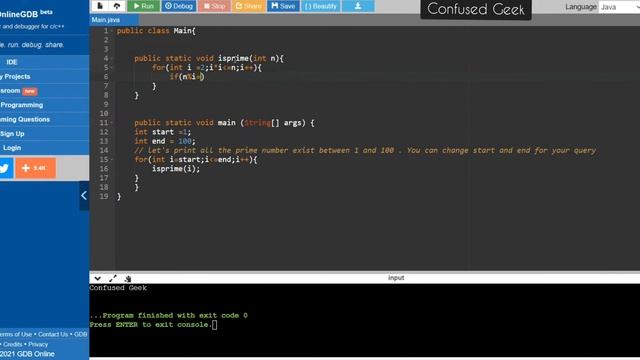The width and height of the screenshot is (640, 360).
Task: Share on Twitter via the bird icon
Action: pyautogui.click(x=4, y=168)
